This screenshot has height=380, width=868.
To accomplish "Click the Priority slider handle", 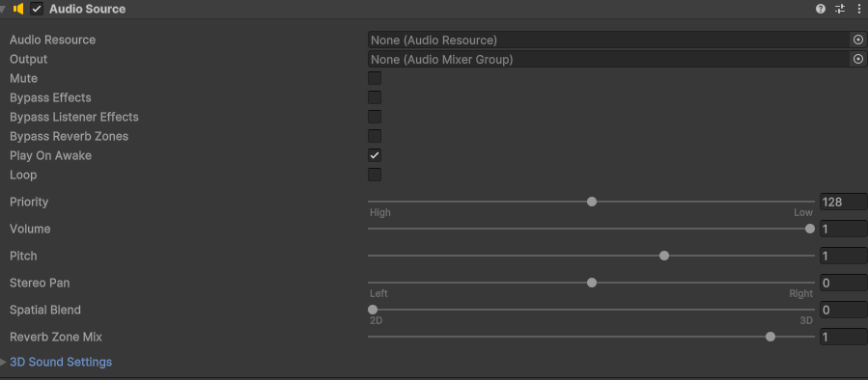I will 592,202.
